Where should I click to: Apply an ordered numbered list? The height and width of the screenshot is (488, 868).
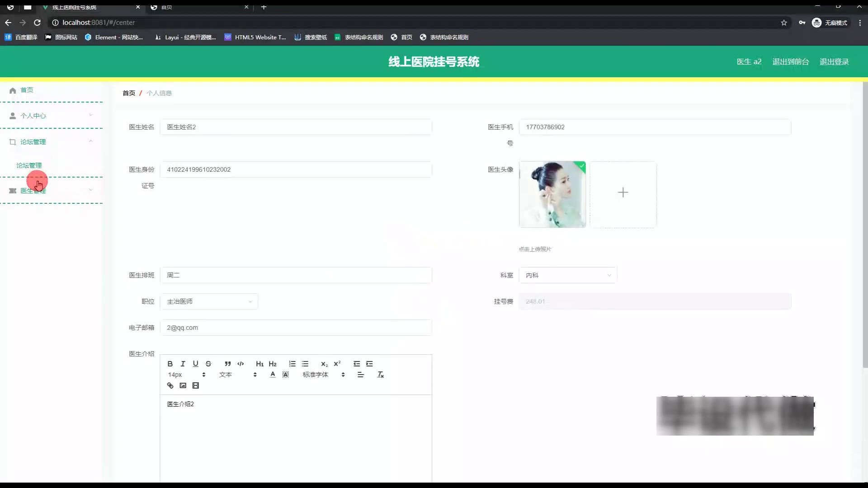292,364
